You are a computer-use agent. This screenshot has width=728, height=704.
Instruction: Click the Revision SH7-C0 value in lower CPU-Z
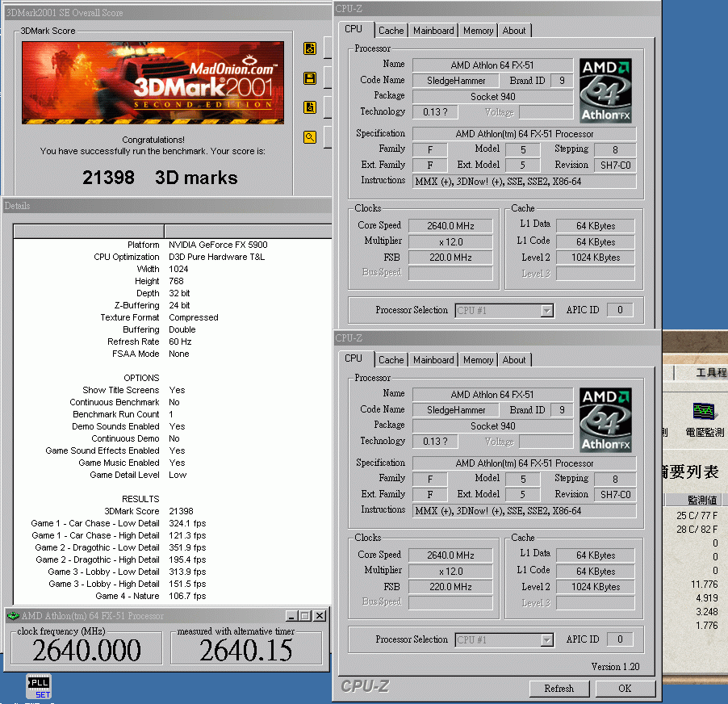tap(615, 495)
